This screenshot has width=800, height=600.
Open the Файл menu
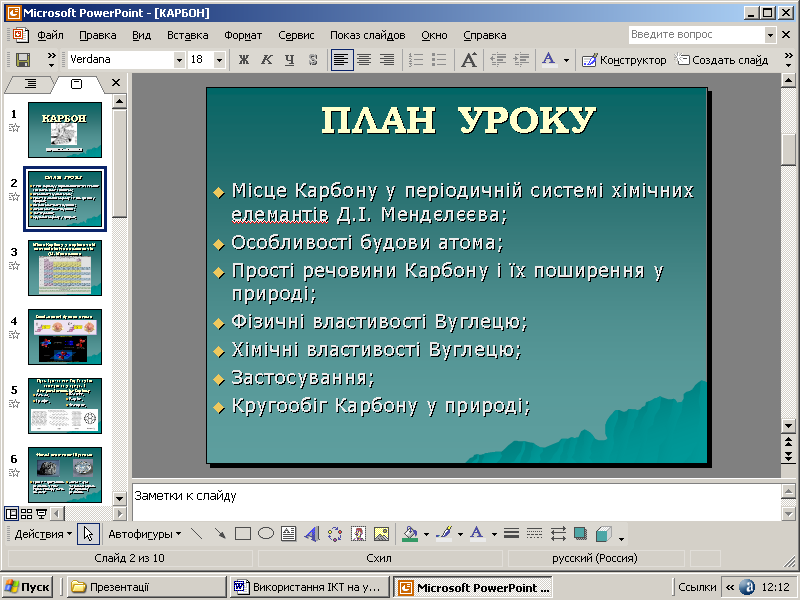coord(50,35)
